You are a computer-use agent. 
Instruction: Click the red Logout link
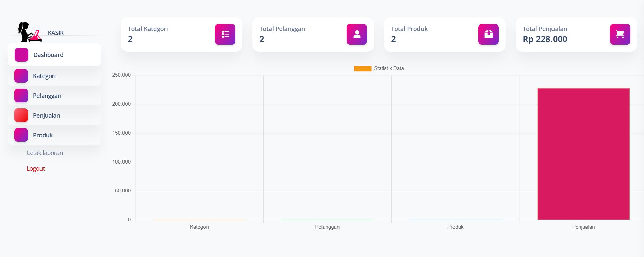click(36, 169)
